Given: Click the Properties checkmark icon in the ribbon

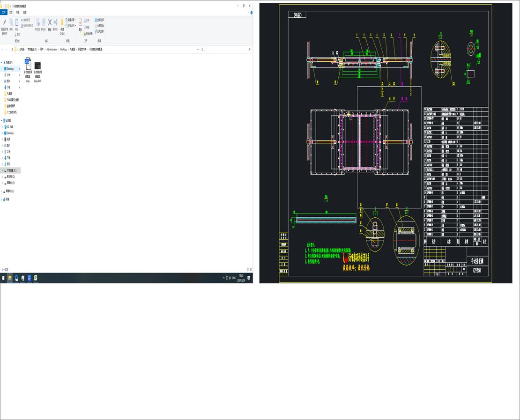Looking at the screenshot, I should pos(80,22).
